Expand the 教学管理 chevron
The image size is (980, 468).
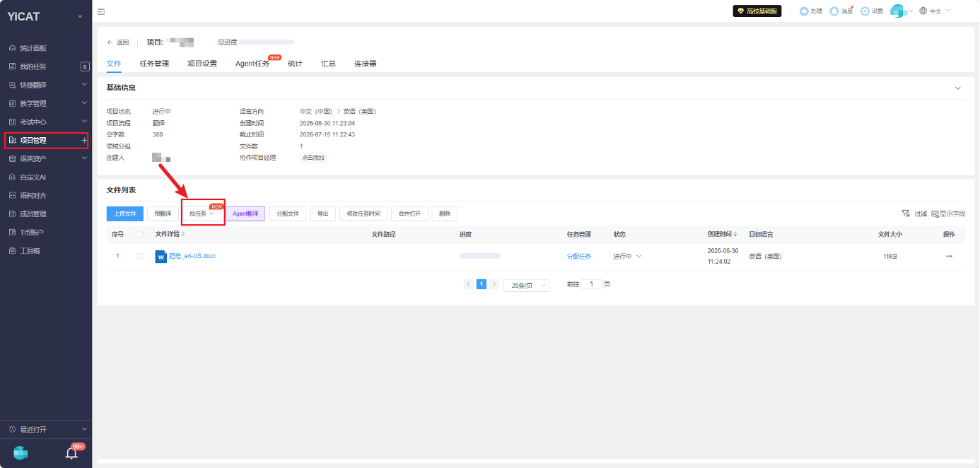tap(85, 103)
